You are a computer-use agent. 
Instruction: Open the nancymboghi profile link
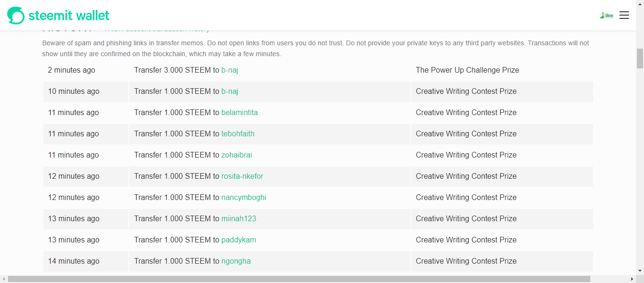(x=244, y=197)
